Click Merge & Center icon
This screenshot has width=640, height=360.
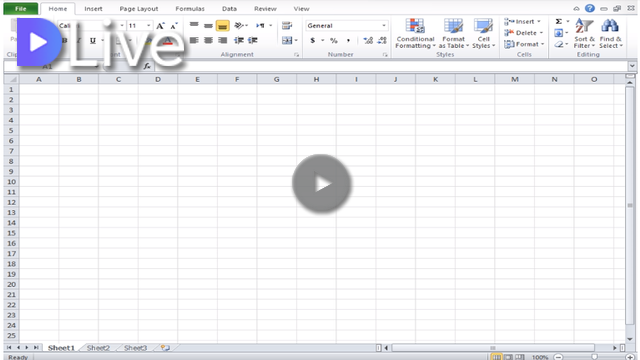pyautogui.click(x=287, y=40)
